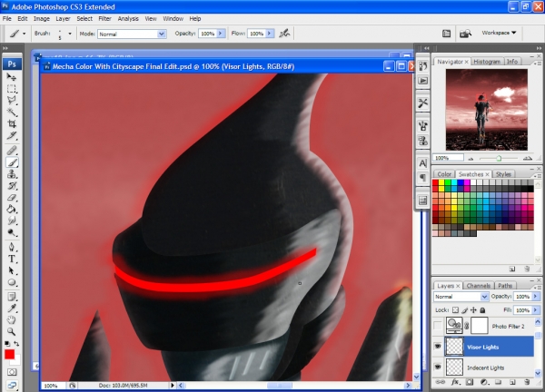Image resolution: width=545 pixels, height=392 pixels.
Task: Select the History Brush tool
Action: pos(12,186)
